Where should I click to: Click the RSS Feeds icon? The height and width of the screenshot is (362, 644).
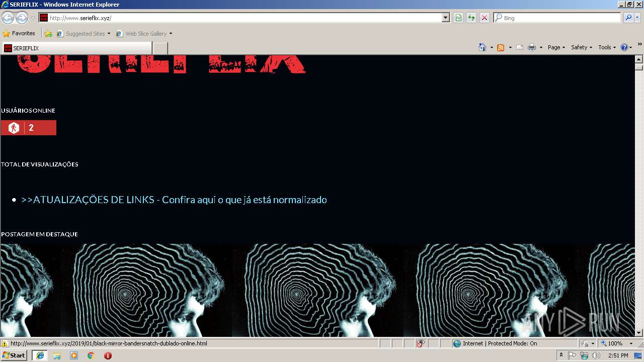click(x=501, y=47)
